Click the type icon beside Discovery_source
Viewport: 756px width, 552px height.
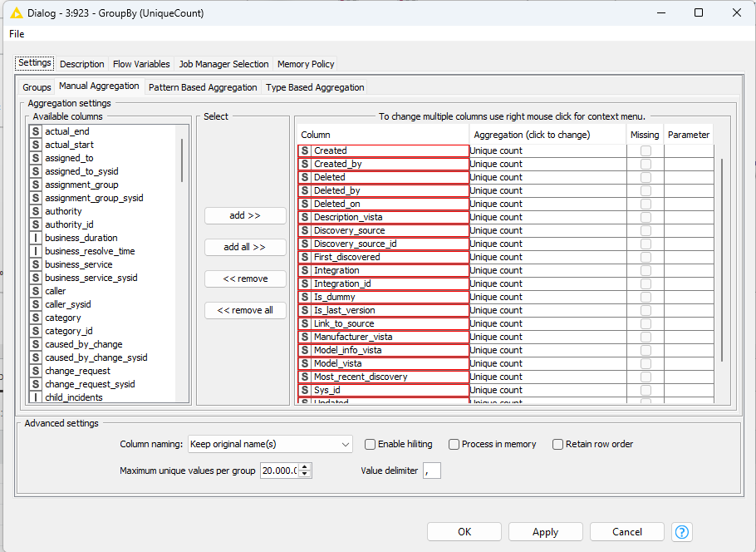coord(305,230)
